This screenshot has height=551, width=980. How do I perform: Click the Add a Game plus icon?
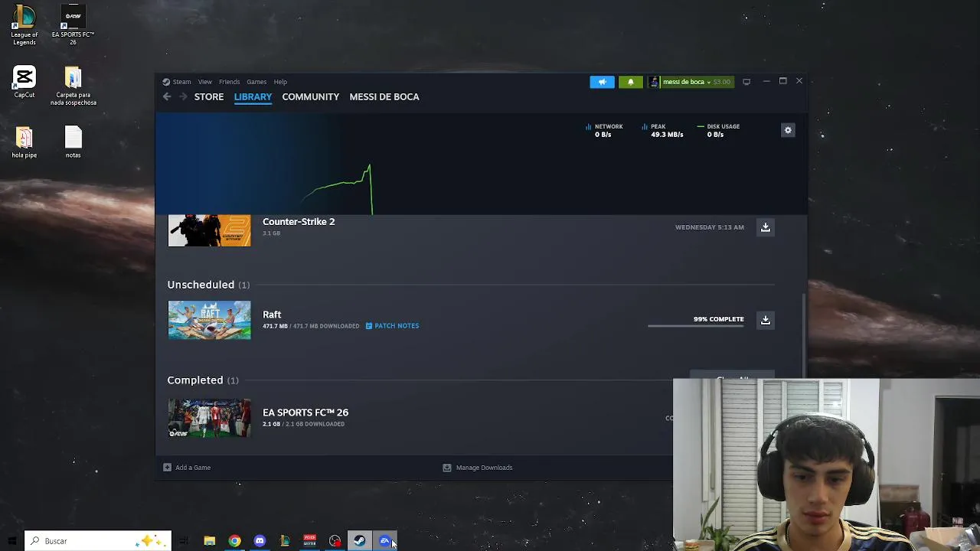coord(167,468)
